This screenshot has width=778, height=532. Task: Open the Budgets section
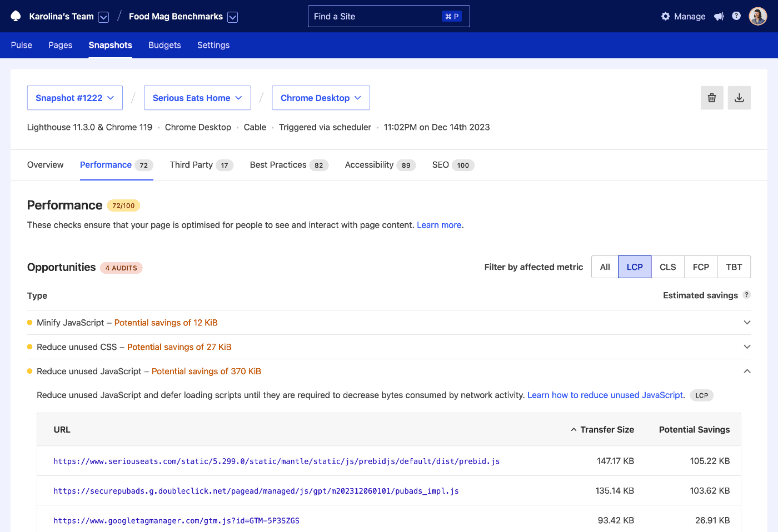[x=164, y=45]
